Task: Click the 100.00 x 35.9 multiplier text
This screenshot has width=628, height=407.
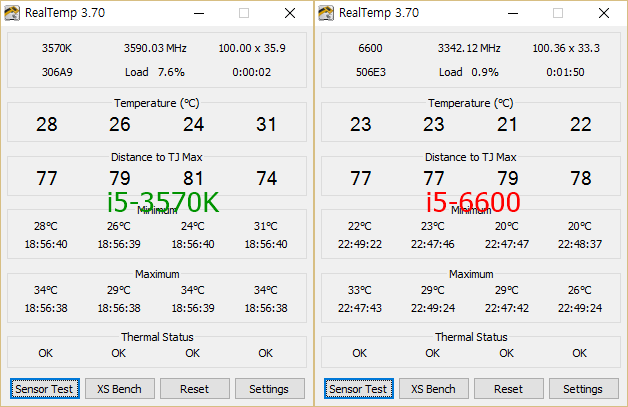Action: tap(252, 48)
